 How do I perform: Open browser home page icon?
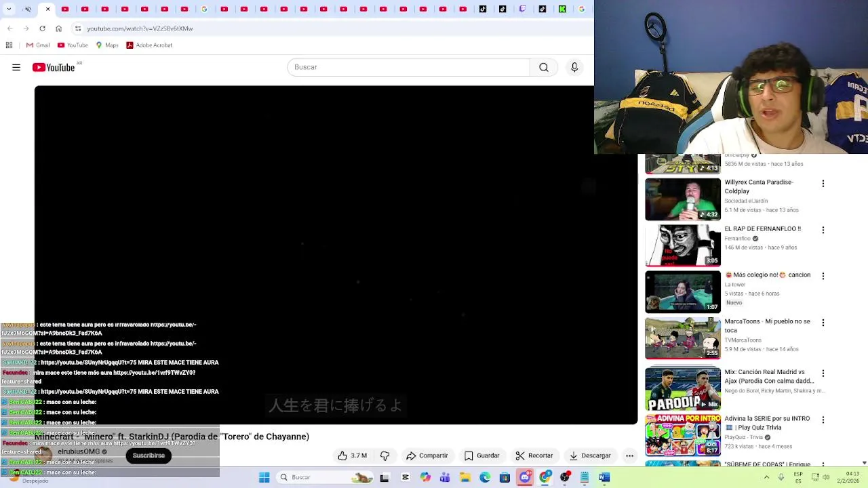click(x=58, y=28)
